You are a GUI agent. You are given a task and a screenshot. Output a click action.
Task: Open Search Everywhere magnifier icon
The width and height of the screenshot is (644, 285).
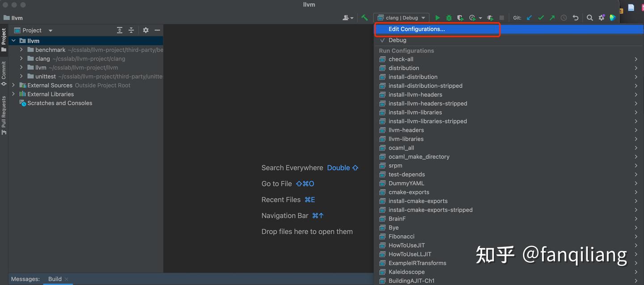click(590, 18)
